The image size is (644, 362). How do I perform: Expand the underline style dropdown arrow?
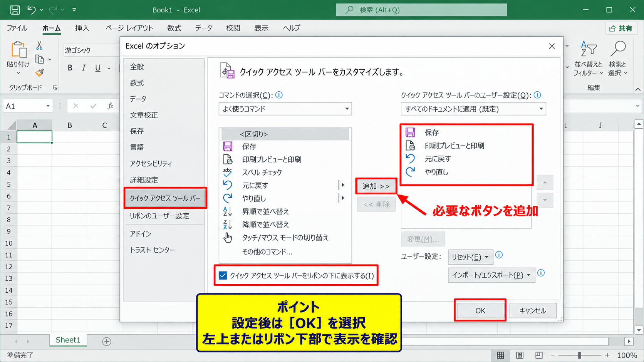[x=109, y=68]
